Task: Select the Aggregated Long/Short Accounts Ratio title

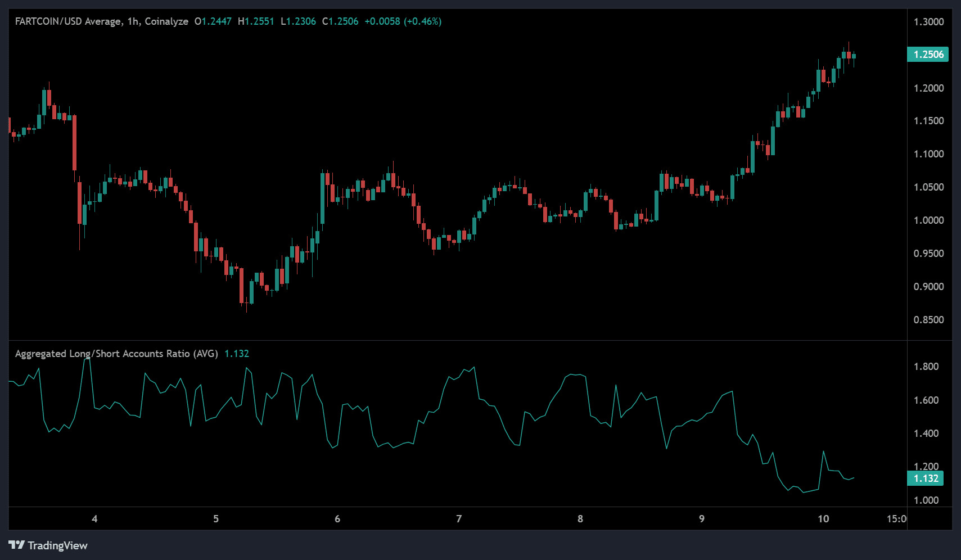Action: coord(116,354)
